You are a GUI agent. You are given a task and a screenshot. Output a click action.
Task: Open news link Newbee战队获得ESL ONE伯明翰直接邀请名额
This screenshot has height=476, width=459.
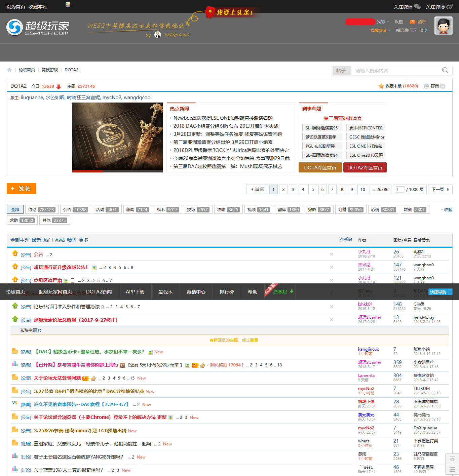coord(223,118)
